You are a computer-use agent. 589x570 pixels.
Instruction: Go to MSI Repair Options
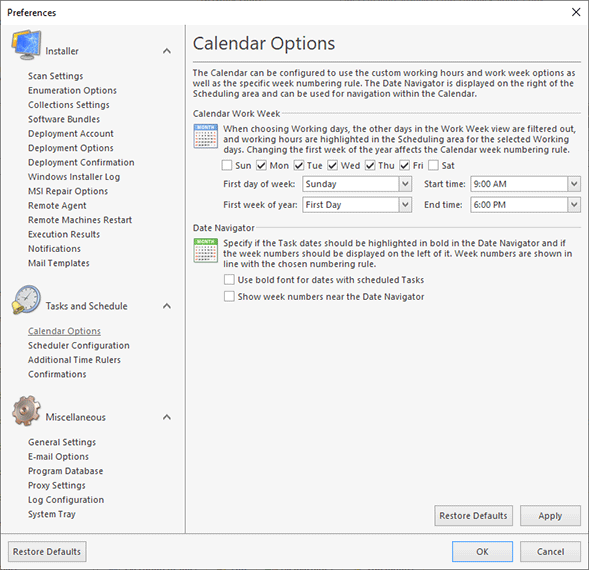coord(68,191)
